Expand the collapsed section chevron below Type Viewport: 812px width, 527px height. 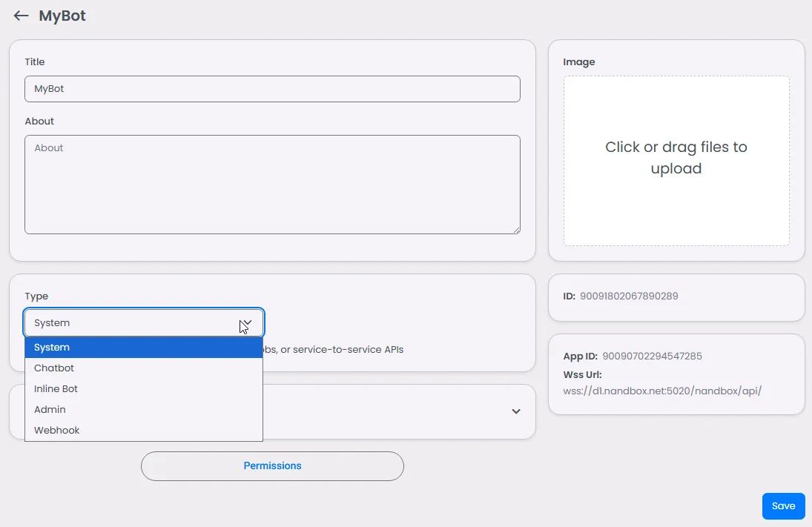[x=516, y=411]
